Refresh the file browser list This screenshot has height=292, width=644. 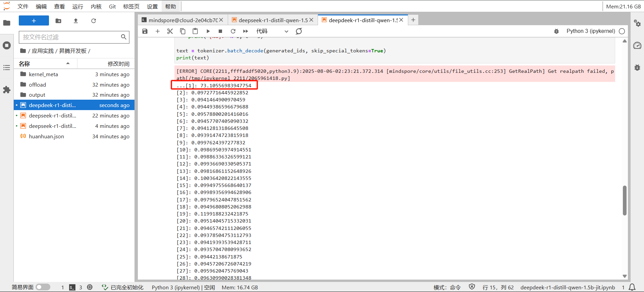tap(94, 21)
